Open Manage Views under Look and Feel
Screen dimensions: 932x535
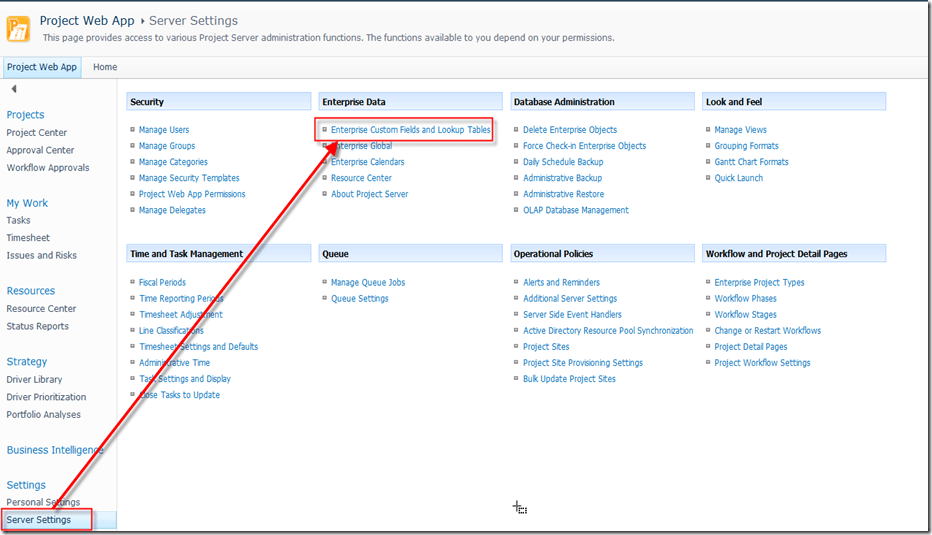(740, 130)
